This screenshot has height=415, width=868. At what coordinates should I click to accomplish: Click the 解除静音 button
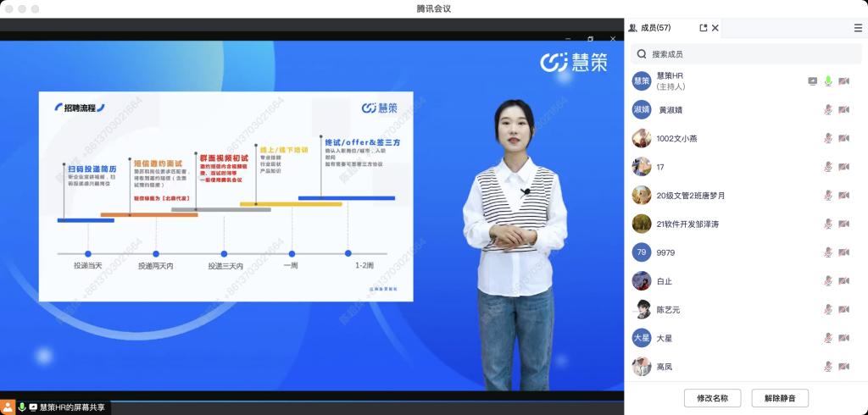[x=780, y=398]
